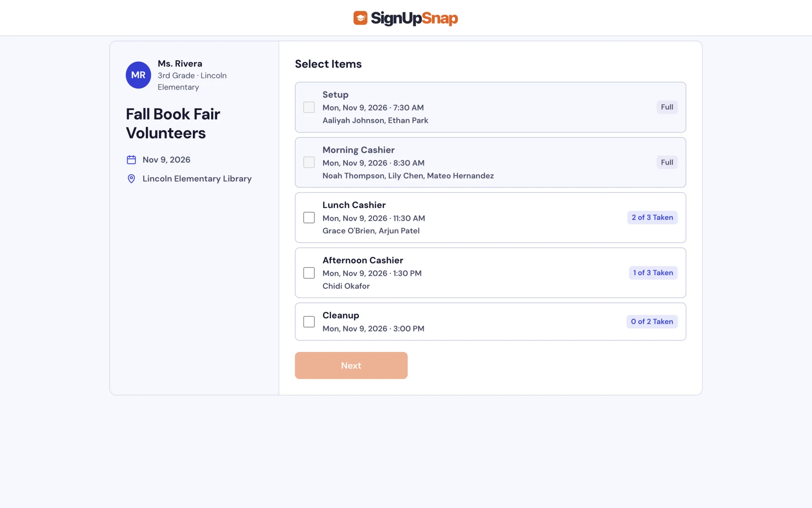This screenshot has width=812, height=508.
Task: Click '3rd Grade · Lincoln Elementary' text
Action: pos(192,81)
